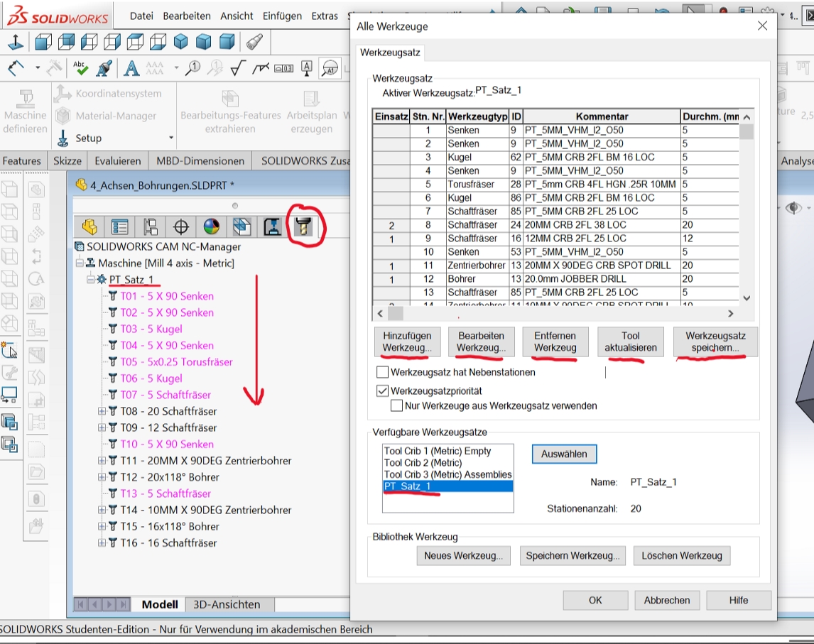Open the Bearbeiten menu

(187, 16)
